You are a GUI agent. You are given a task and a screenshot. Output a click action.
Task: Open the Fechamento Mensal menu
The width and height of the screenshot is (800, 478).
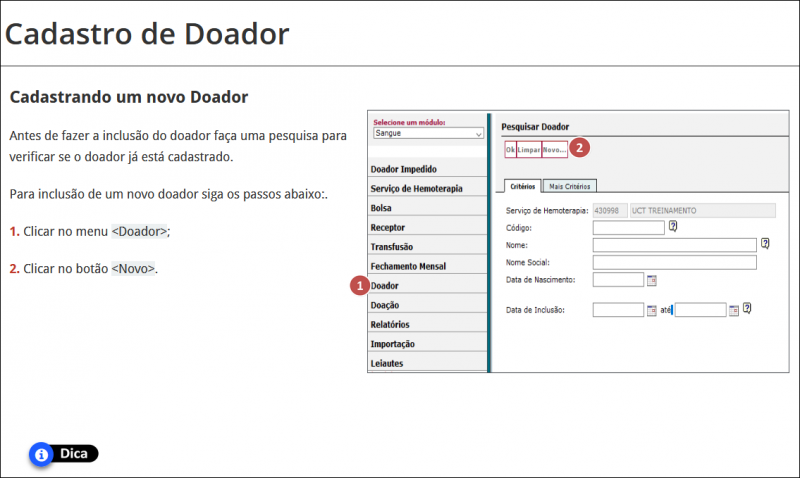pos(428,266)
